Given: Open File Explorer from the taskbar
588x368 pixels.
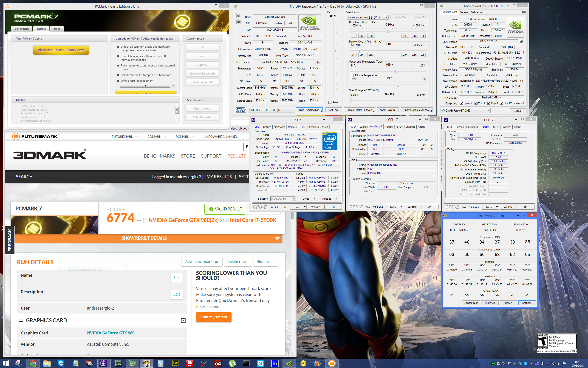Looking at the screenshot, I should [47, 363].
